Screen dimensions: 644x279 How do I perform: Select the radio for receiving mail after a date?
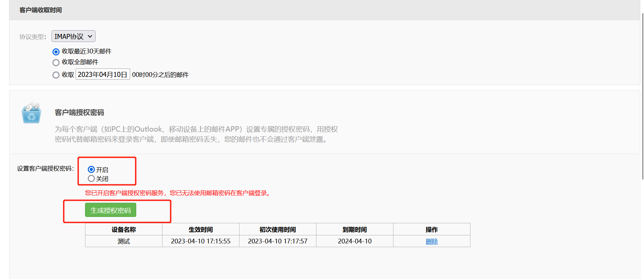[x=56, y=75]
